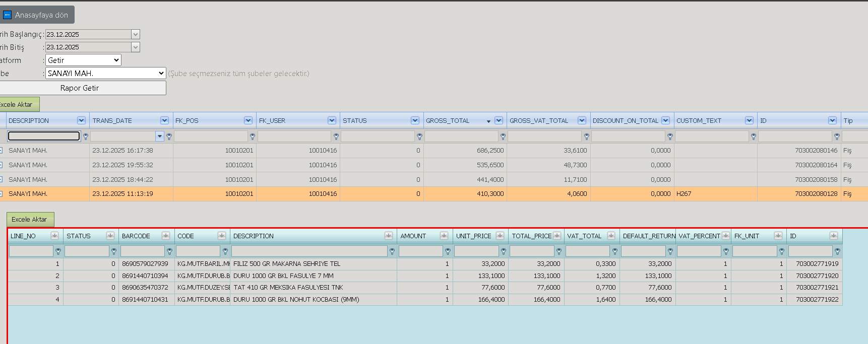Viewport: 868px width, 344px height.
Task: Open filter menu icon on DESCRIPTION column header
Action: point(81,120)
